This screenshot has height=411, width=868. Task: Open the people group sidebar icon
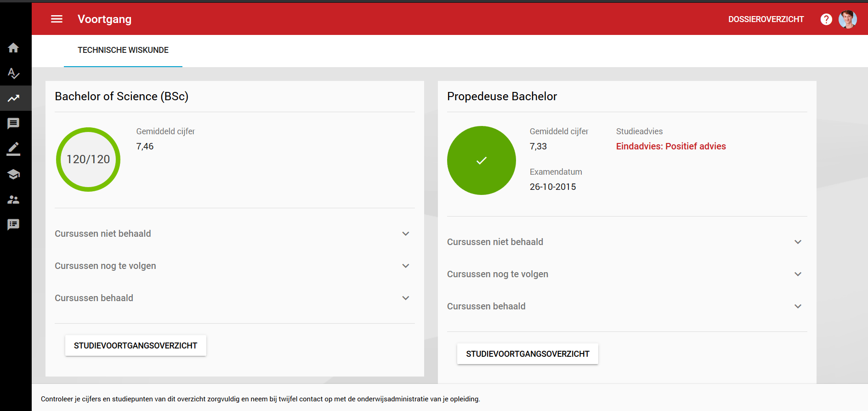[13, 200]
